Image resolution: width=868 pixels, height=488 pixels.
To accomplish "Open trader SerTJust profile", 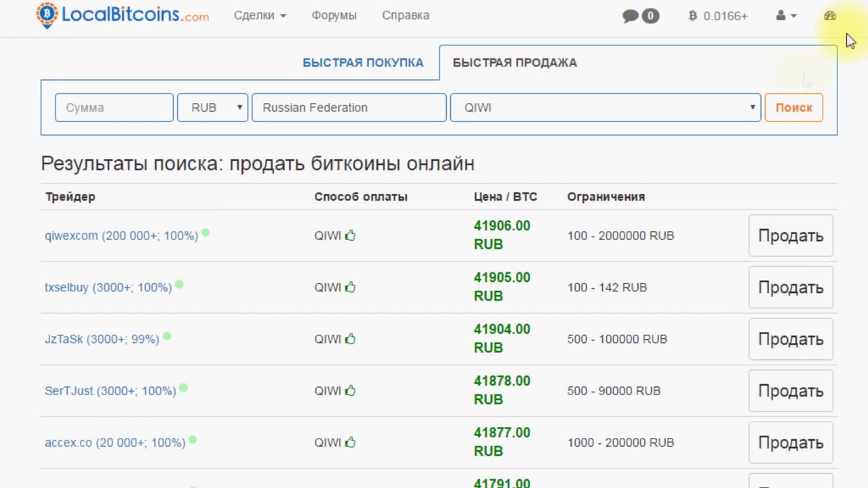I will pyautogui.click(x=111, y=391).
